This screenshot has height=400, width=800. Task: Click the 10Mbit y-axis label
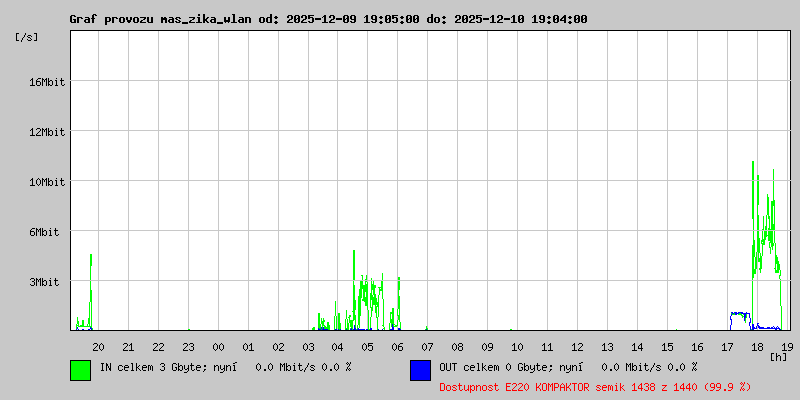(46, 182)
